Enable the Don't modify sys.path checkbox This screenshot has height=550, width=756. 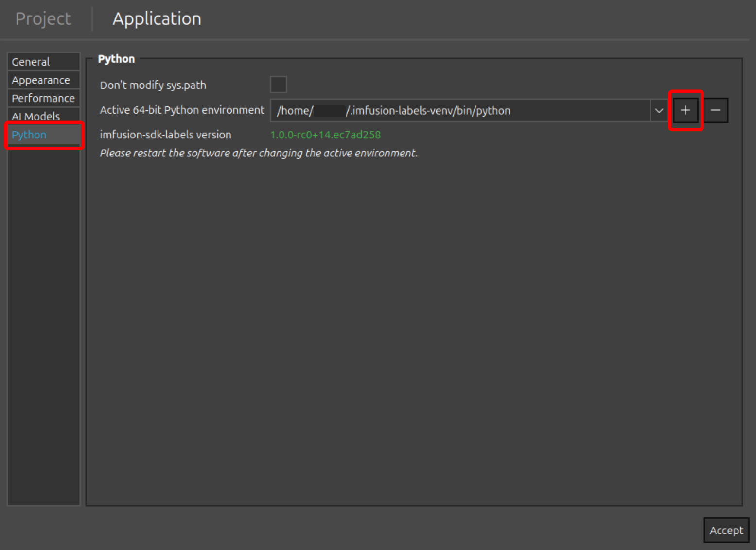coord(279,85)
